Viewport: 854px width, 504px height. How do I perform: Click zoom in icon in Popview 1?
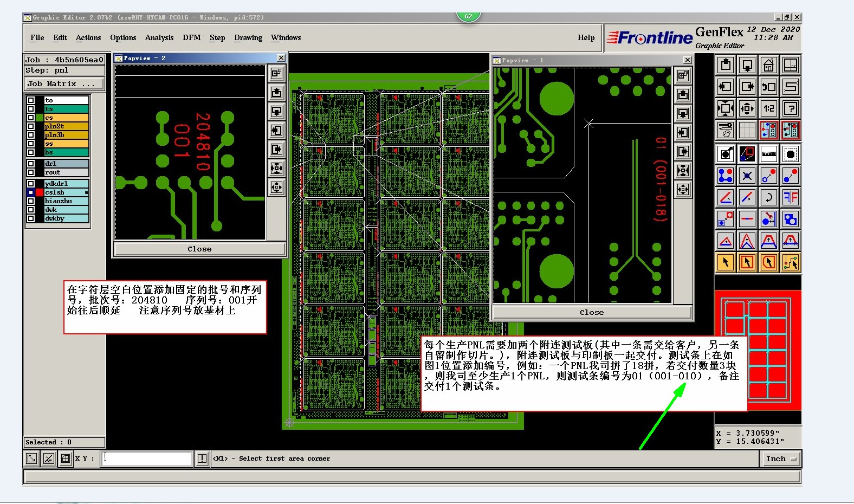coord(683,171)
